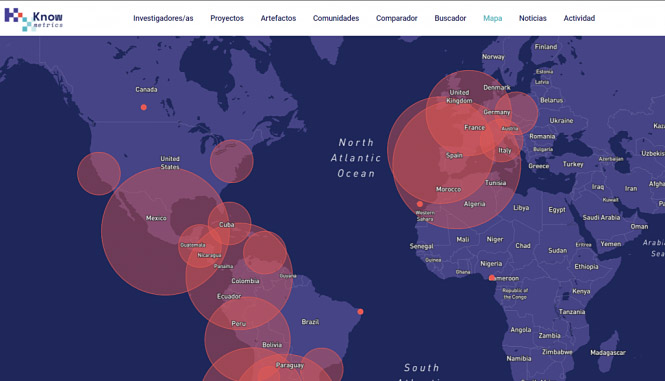665x381 pixels.
Task: Select the small red dot in Canada
Action: [144, 107]
